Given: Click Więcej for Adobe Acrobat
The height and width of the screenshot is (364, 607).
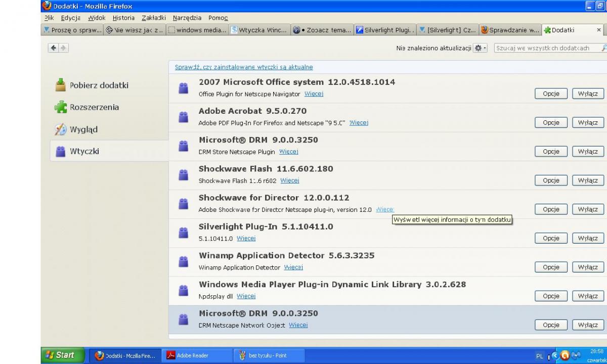Looking at the screenshot, I should [359, 123].
